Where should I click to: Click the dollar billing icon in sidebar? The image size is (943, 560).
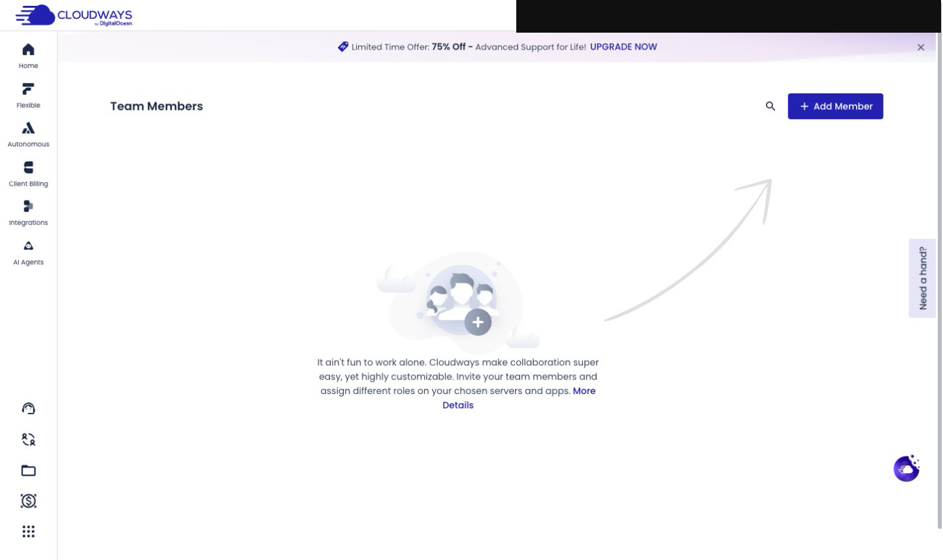(x=28, y=501)
